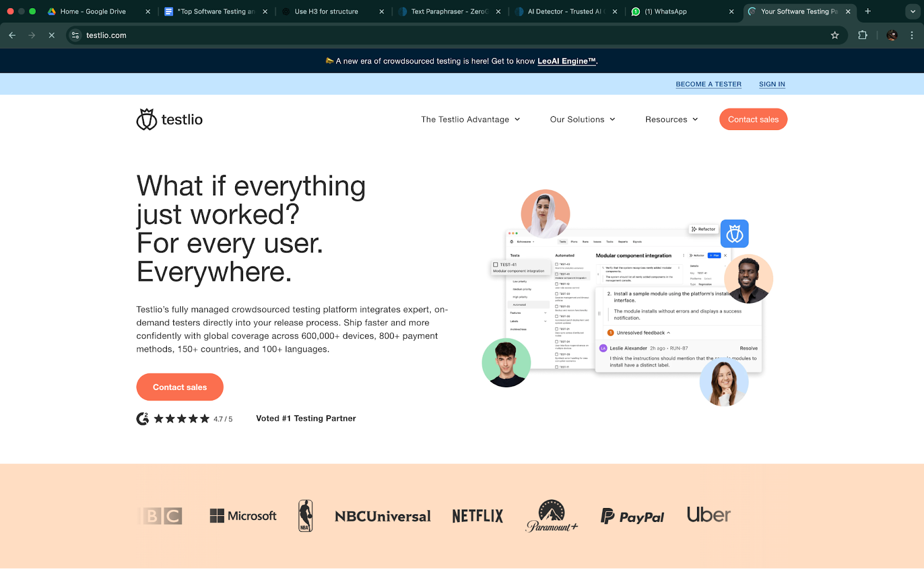Click the site info icon in address bar
This screenshot has width=924, height=578.
click(76, 35)
